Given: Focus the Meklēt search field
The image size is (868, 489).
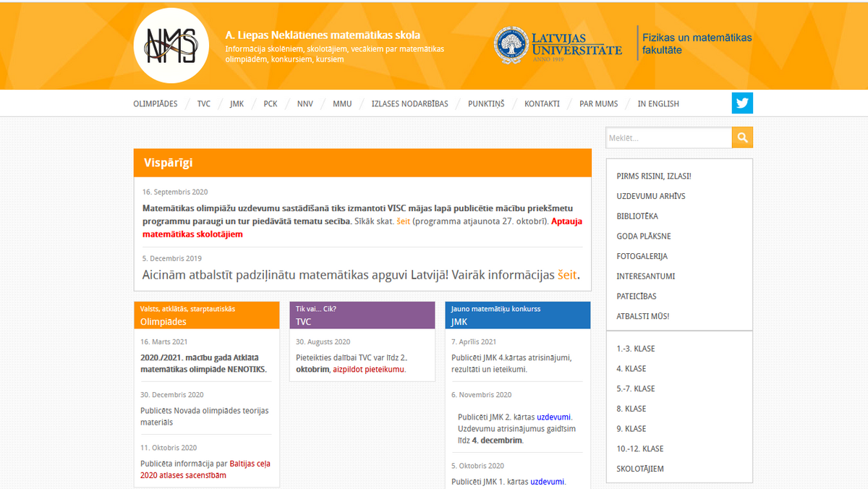Looking at the screenshot, I should click(x=668, y=137).
